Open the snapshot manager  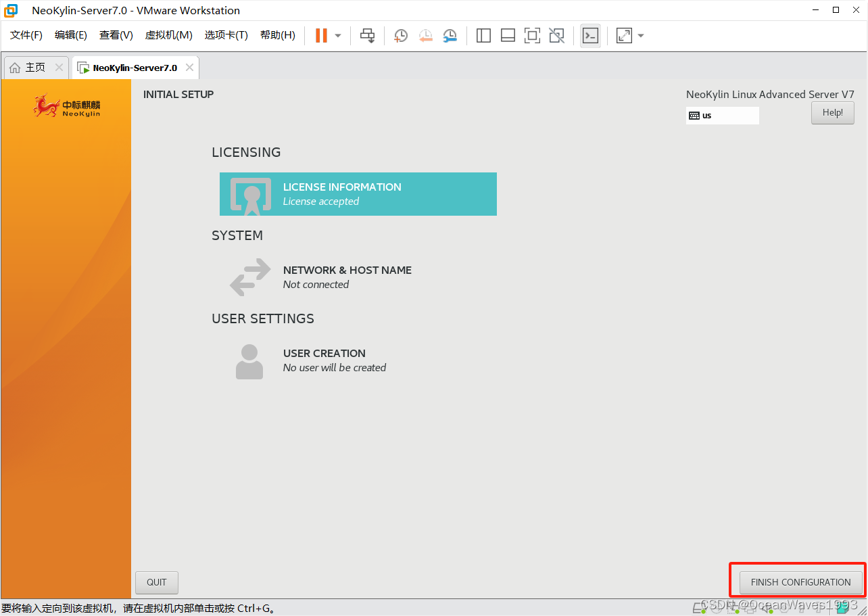450,36
